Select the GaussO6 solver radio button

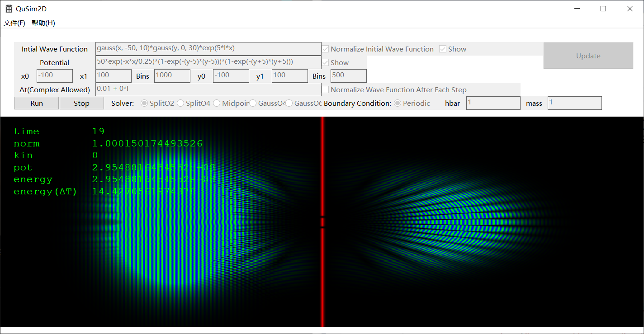pyautogui.click(x=289, y=103)
